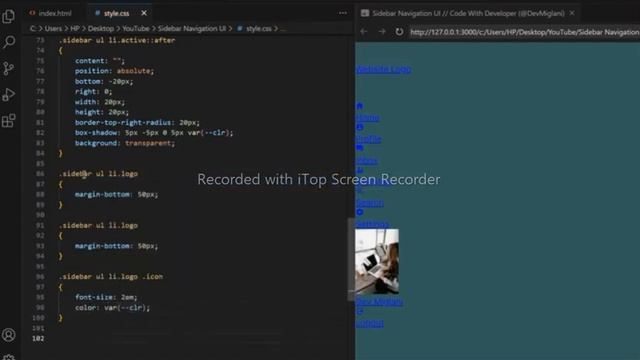
Task: Click the user icon above Profile link
Action: pyautogui.click(x=360, y=127)
